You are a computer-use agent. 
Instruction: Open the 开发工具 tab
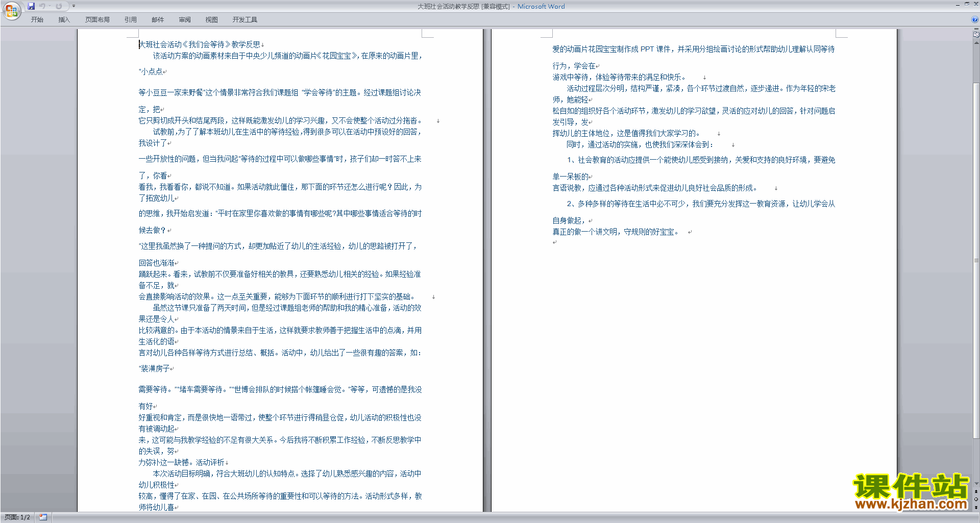point(244,20)
